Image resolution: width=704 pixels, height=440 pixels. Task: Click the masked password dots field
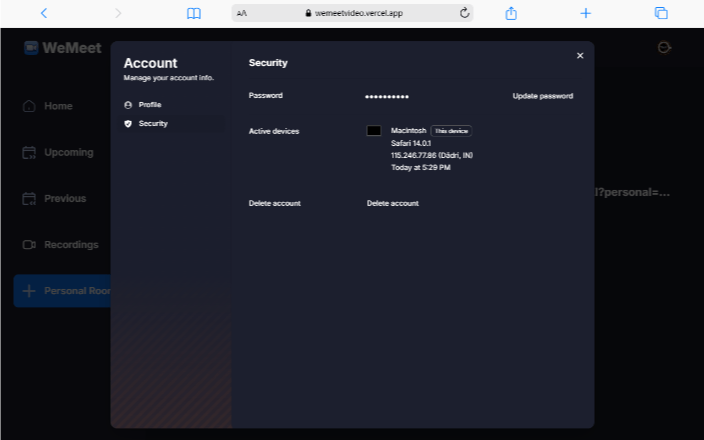[x=387, y=96]
